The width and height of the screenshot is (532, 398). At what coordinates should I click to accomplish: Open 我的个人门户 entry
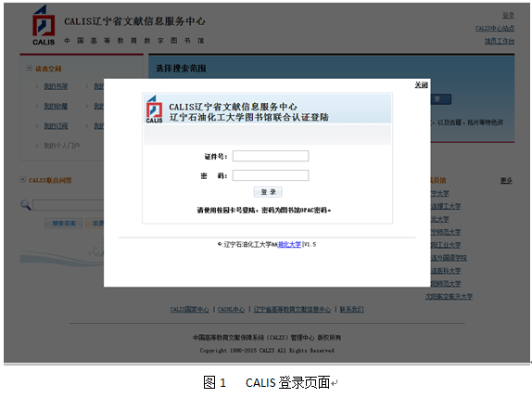pyautogui.click(x=61, y=146)
